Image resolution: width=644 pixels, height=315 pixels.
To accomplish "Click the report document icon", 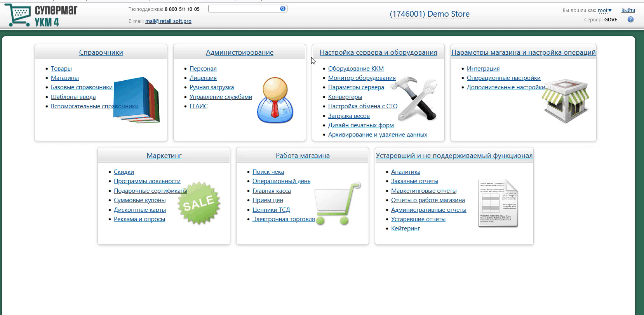I will (498, 203).
